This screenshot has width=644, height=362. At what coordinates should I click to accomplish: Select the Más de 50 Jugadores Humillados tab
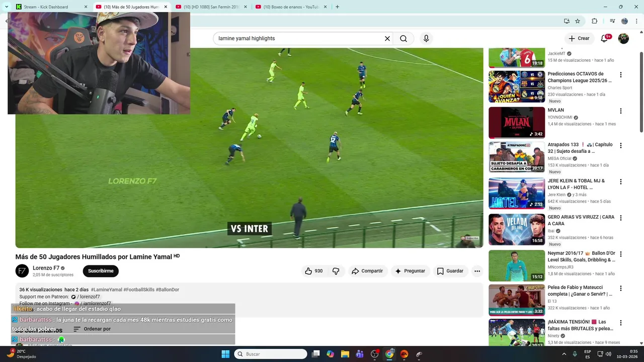click(131, 7)
